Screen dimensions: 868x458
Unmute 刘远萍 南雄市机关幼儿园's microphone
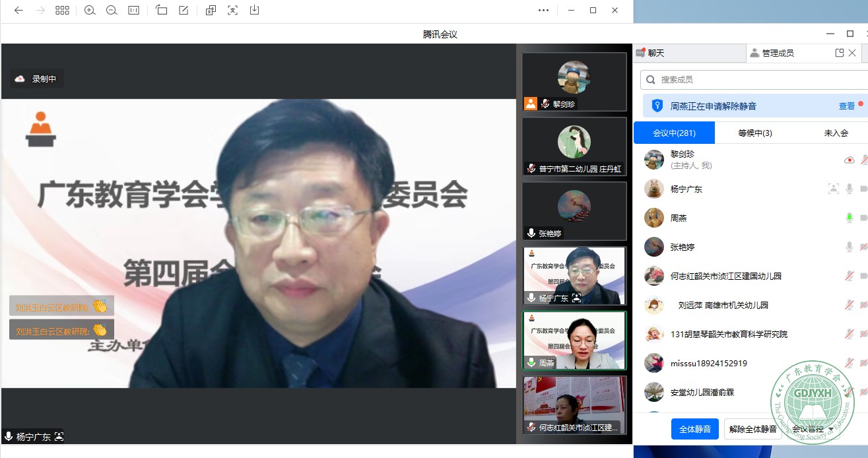point(850,305)
